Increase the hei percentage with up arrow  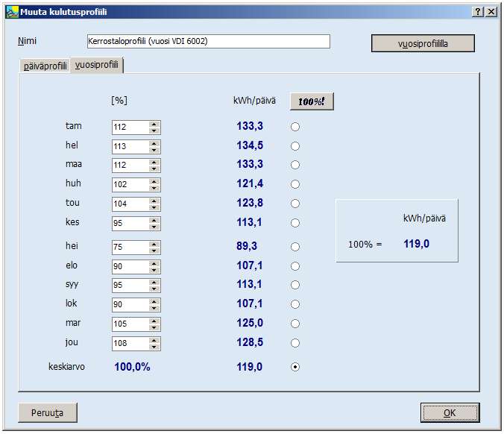click(x=154, y=245)
